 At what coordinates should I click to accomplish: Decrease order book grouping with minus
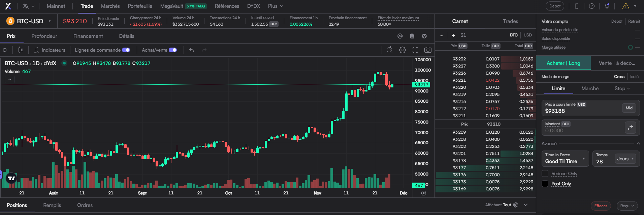pyautogui.click(x=441, y=35)
